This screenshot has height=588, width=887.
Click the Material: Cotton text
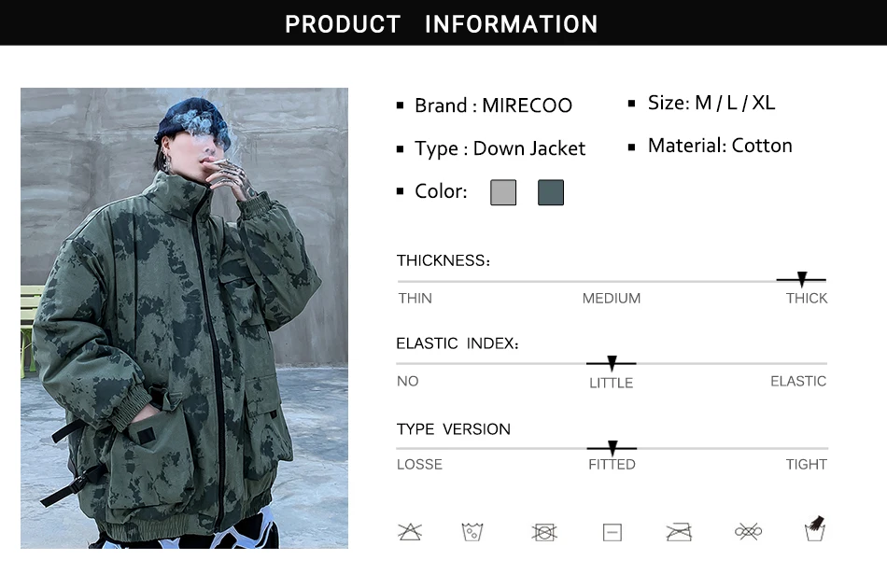[x=720, y=146]
